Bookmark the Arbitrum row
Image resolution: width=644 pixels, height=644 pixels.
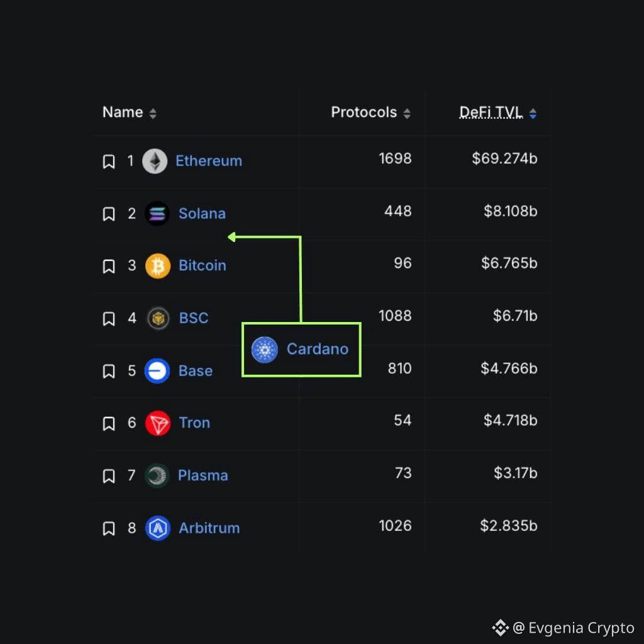pos(108,528)
